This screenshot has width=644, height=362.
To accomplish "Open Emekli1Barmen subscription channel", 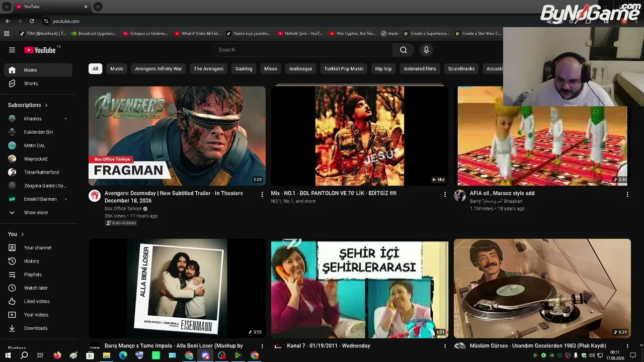I will tap(38, 199).
